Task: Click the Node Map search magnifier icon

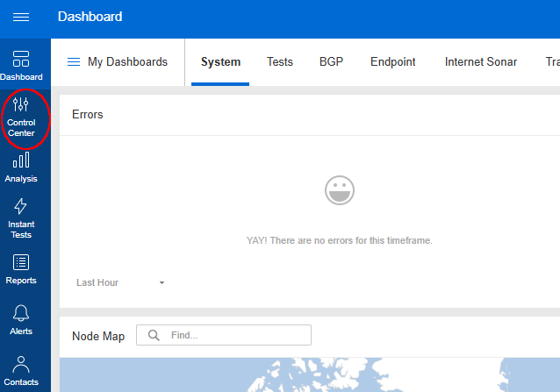Action: tap(154, 335)
